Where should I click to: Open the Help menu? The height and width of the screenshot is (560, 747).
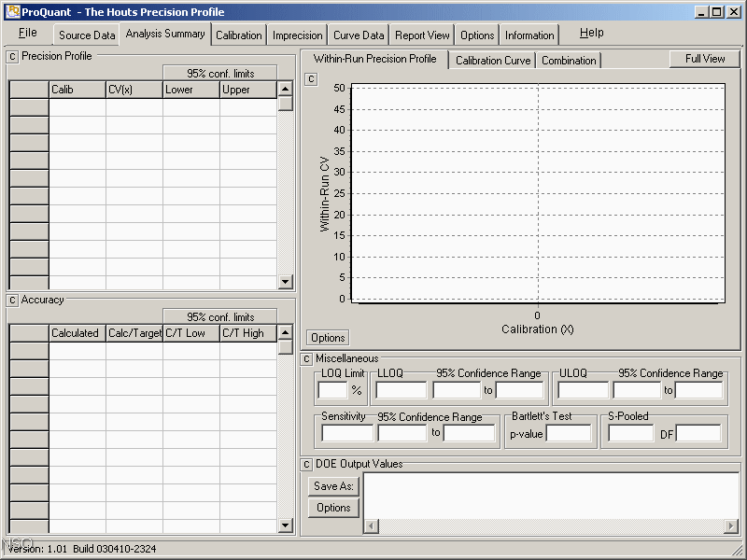tap(592, 33)
